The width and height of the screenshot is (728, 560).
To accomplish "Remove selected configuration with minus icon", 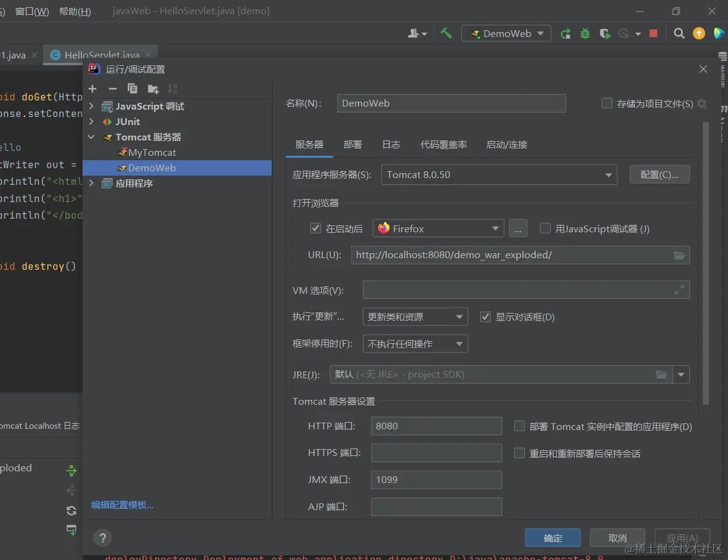I will (x=112, y=89).
